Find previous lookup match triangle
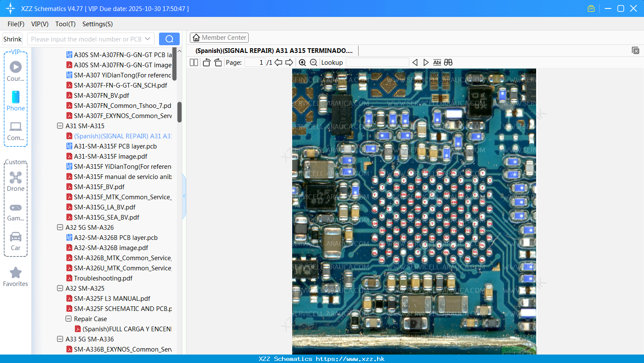Screen dimensions: 644x363 [x=415, y=62]
